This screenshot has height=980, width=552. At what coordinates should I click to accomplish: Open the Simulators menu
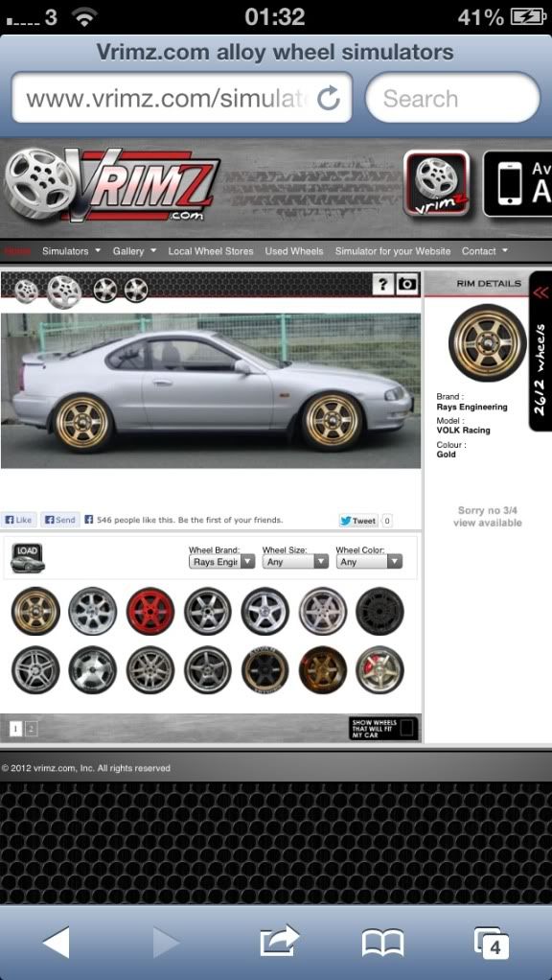[71, 251]
